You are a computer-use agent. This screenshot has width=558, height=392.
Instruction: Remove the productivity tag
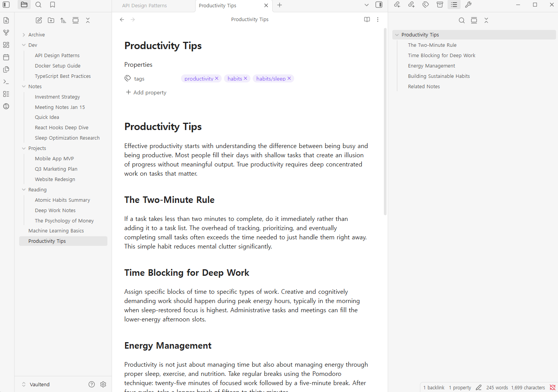217,78
